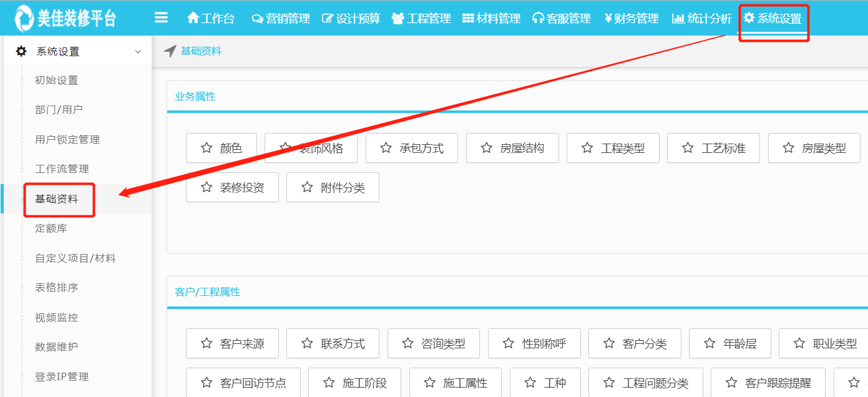868x397 pixels.
Task: Toggle the star favorite on 颜色
Action: (x=206, y=147)
